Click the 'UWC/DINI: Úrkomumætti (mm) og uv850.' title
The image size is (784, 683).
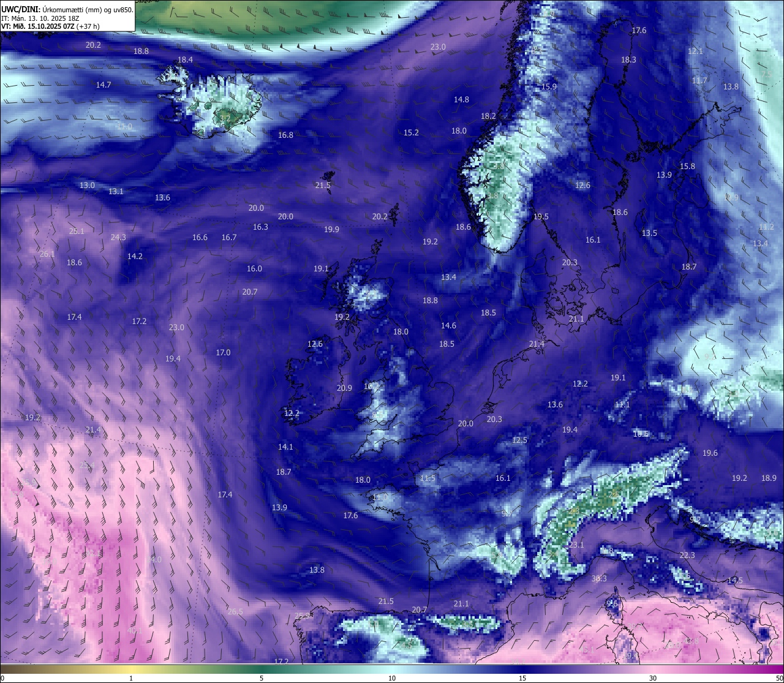pos(67,10)
